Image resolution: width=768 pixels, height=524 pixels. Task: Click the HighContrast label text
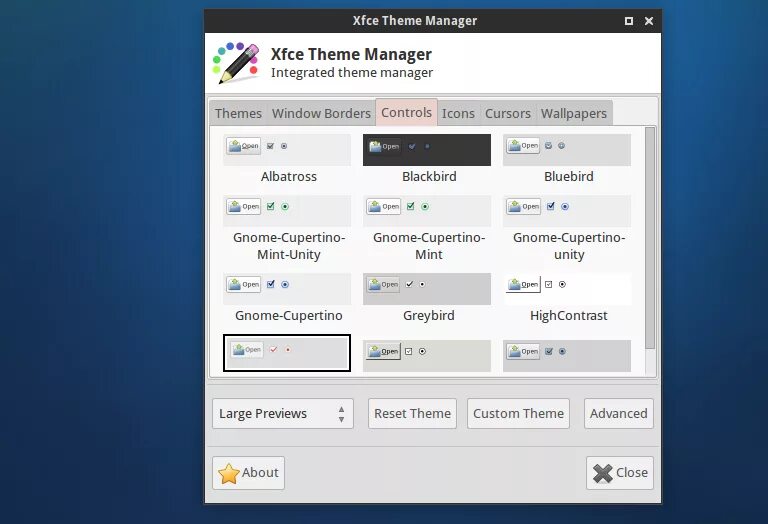pyautogui.click(x=569, y=315)
